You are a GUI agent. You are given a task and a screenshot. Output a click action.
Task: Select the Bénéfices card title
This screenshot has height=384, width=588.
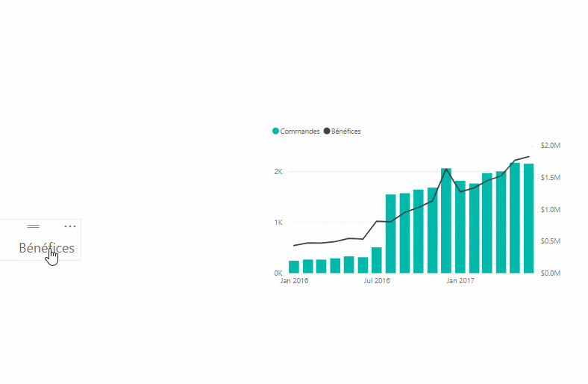click(x=46, y=248)
